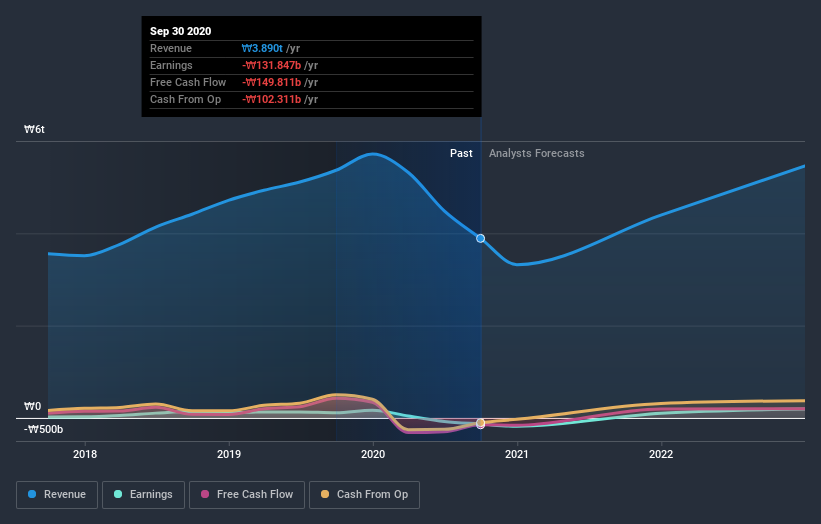Click the 2022 x-axis label
The height and width of the screenshot is (524, 821).
click(661, 454)
